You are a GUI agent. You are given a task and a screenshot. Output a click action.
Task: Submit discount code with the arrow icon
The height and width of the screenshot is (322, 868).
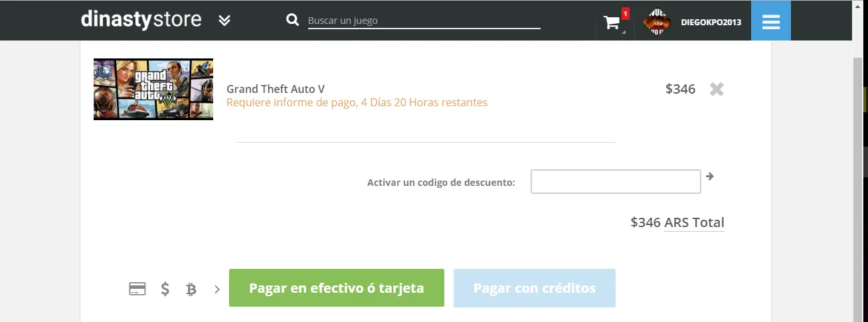click(x=710, y=176)
